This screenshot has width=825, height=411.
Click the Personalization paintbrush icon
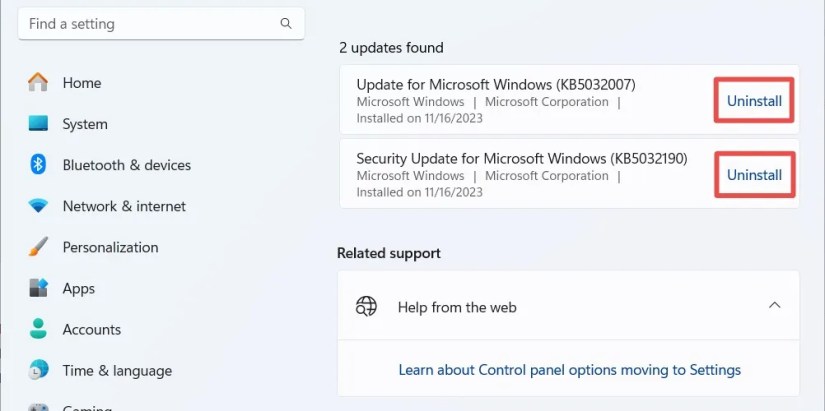tap(38, 247)
